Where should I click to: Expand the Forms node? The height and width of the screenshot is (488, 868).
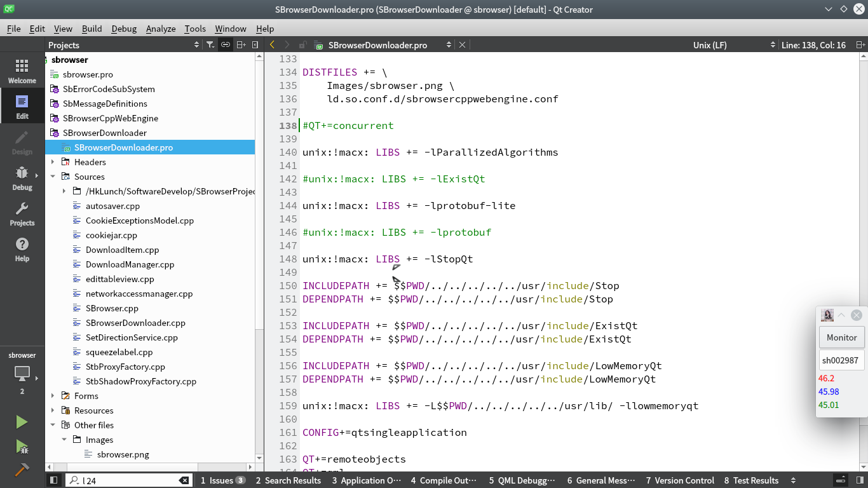click(x=53, y=396)
